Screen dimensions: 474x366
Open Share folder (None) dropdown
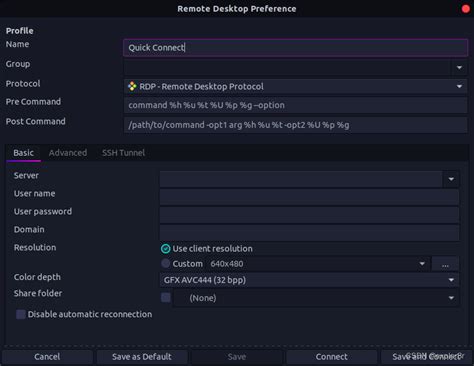click(316, 298)
